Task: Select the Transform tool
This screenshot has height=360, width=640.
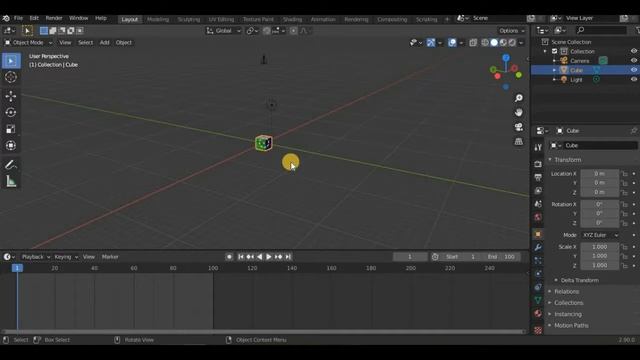Action: click(x=11, y=145)
